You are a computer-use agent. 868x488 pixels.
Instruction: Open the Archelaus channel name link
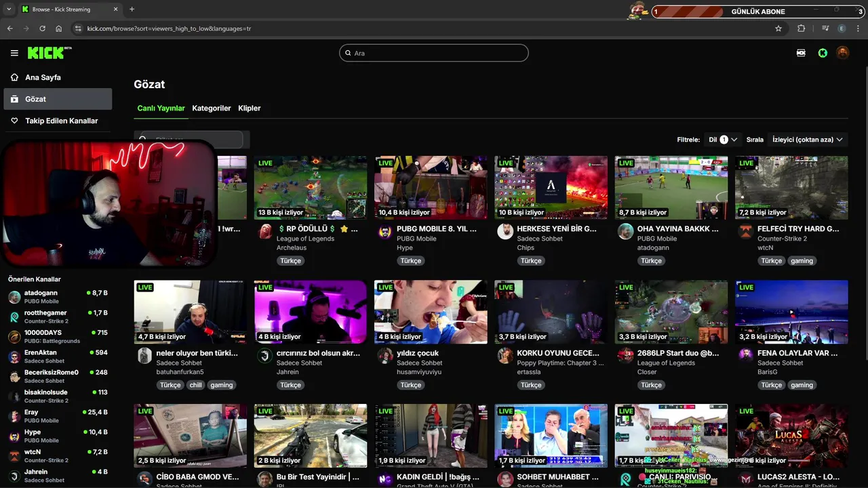pyautogui.click(x=292, y=248)
